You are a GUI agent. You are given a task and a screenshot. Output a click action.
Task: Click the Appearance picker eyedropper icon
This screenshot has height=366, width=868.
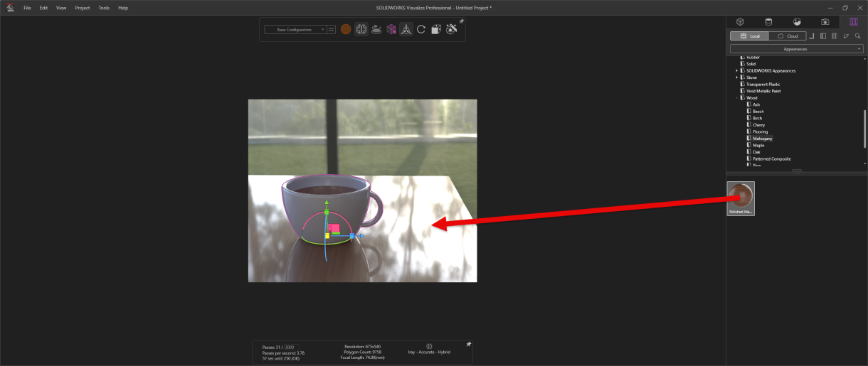pos(451,30)
